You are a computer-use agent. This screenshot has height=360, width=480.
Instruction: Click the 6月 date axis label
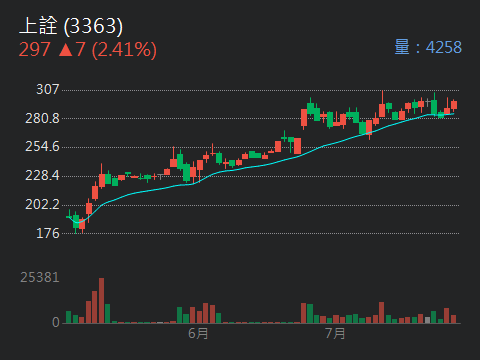(198, 333)
